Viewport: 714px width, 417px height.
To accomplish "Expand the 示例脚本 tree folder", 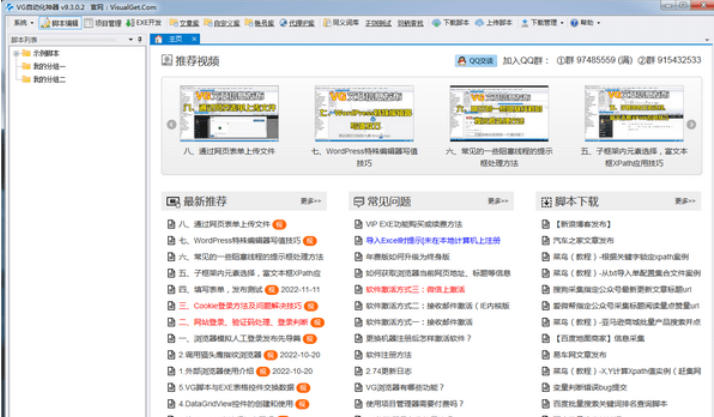I will click(14, 52).
